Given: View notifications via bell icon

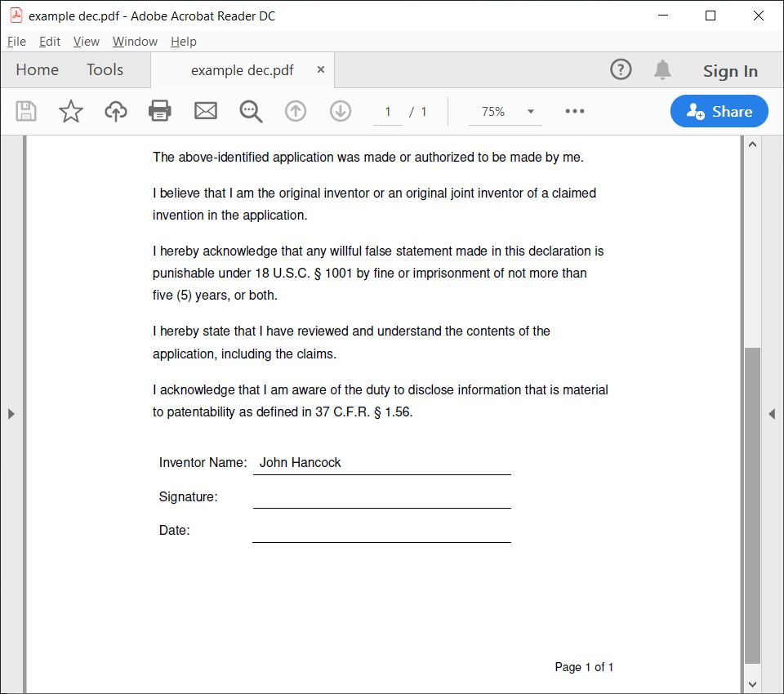Looking at the screenshot, I should (662, 69).
